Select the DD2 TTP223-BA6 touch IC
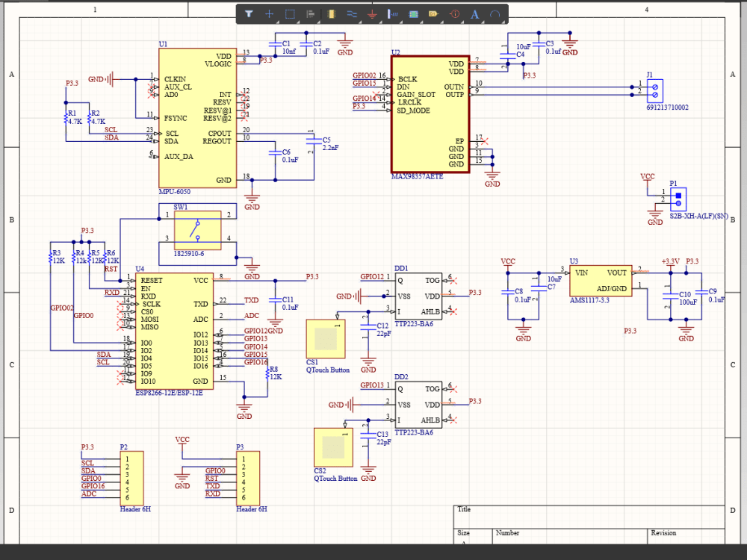This screenshot has height=560, width=747. point(418,405)
